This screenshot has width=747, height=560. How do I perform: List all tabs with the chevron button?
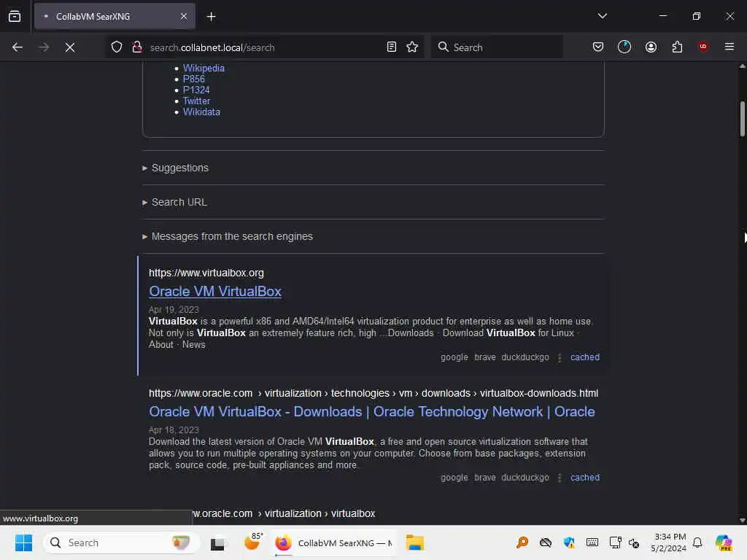(x=602, y=16)
